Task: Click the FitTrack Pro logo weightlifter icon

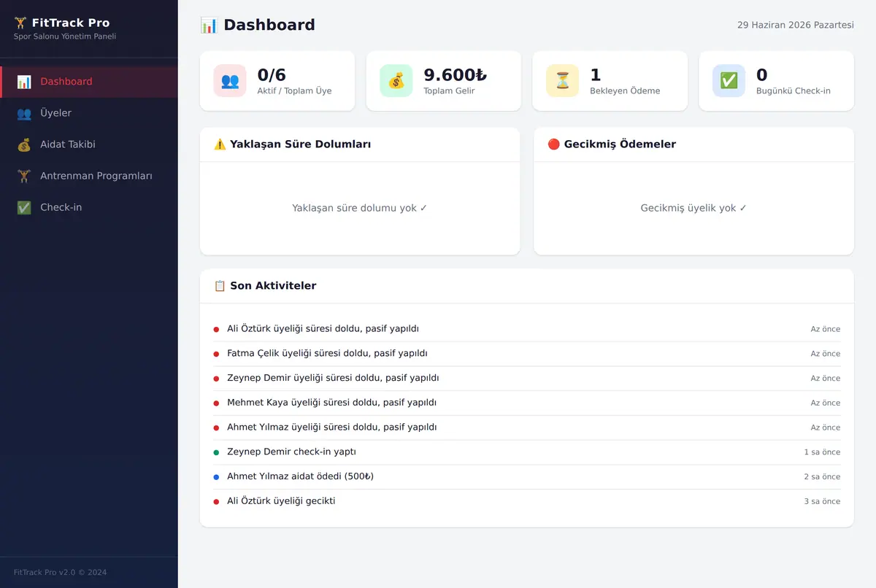Action: 20,23
